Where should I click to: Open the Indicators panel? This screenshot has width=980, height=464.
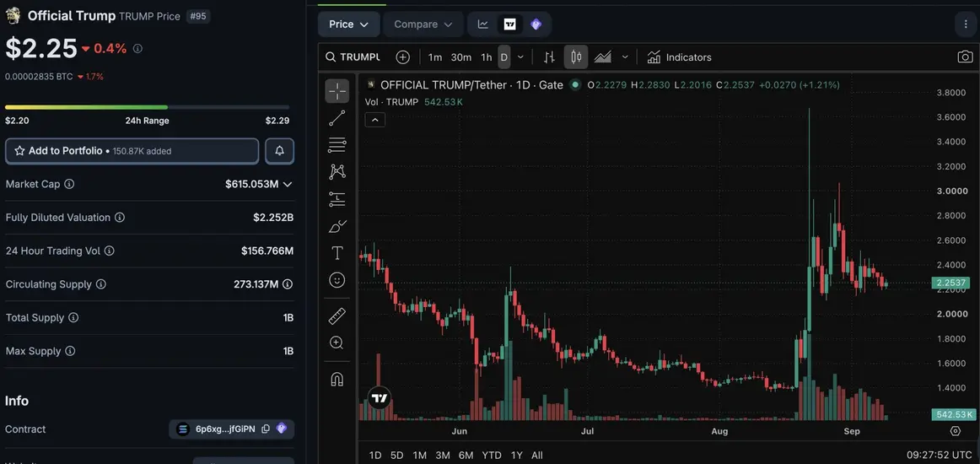click(680, 57)
